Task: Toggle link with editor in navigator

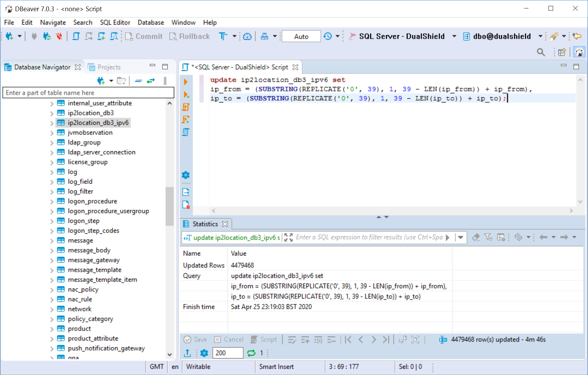Action: coord(151,81)
